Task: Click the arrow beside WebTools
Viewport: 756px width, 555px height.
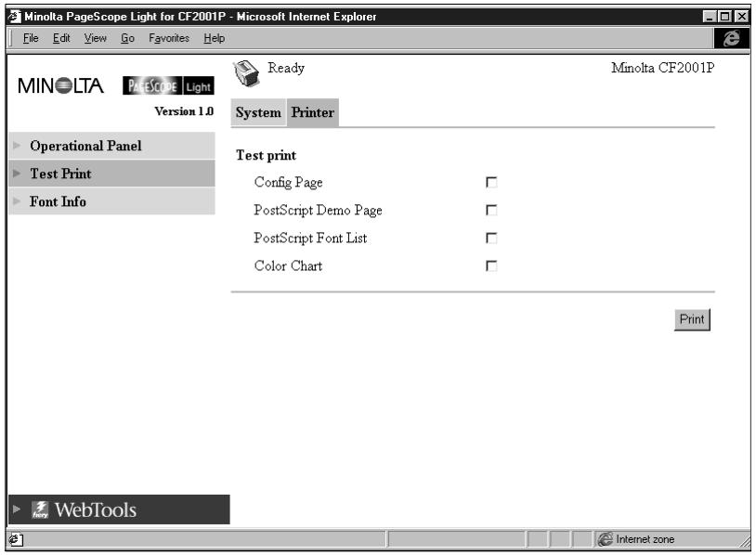Action: point(17,510)
